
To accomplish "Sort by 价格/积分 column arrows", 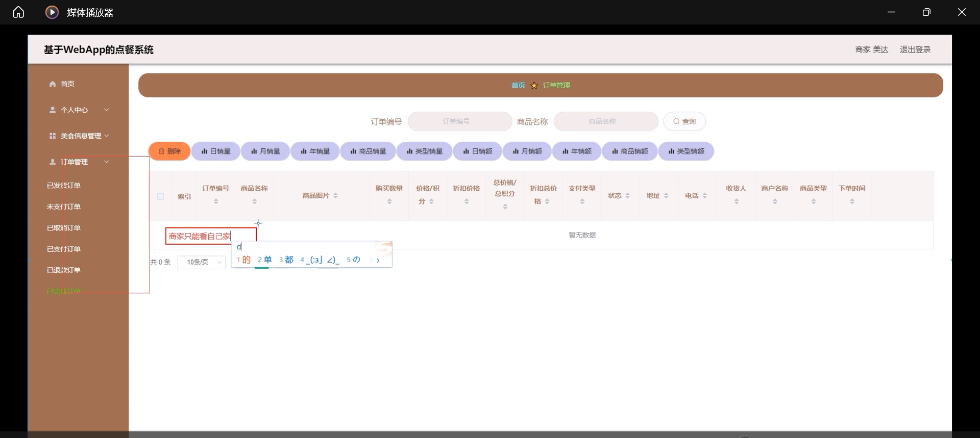I will [x=431, y=201].
